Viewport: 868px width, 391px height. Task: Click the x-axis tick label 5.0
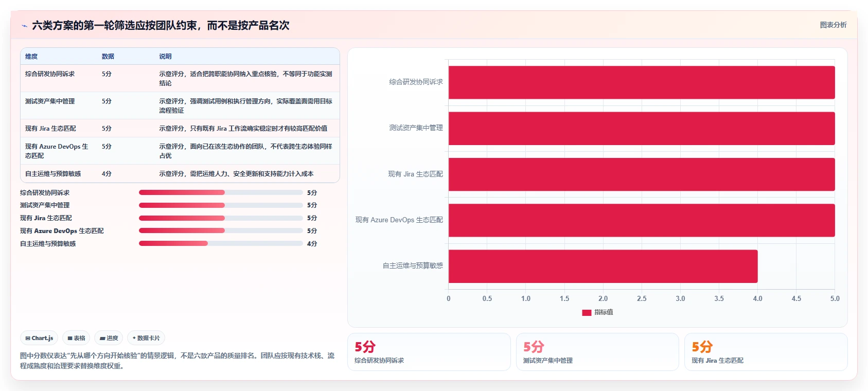click(835, 298)
